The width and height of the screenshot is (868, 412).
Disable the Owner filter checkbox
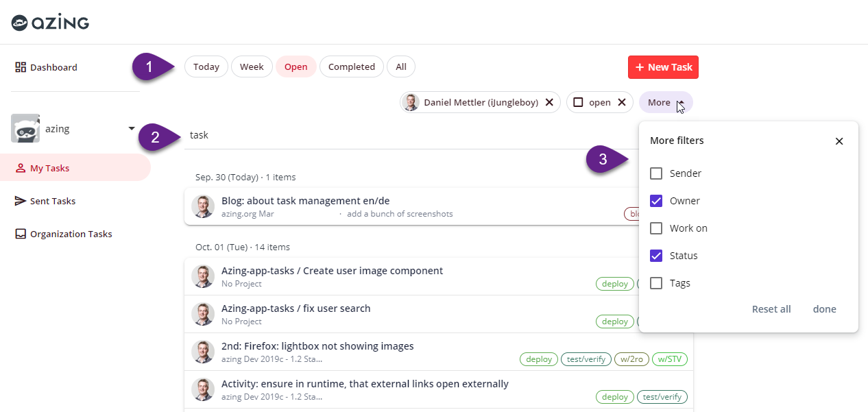(655, 200)
